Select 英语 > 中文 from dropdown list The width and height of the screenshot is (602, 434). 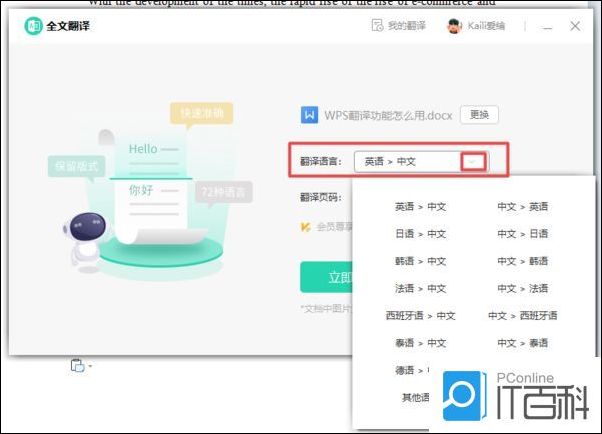pos(420,207)
